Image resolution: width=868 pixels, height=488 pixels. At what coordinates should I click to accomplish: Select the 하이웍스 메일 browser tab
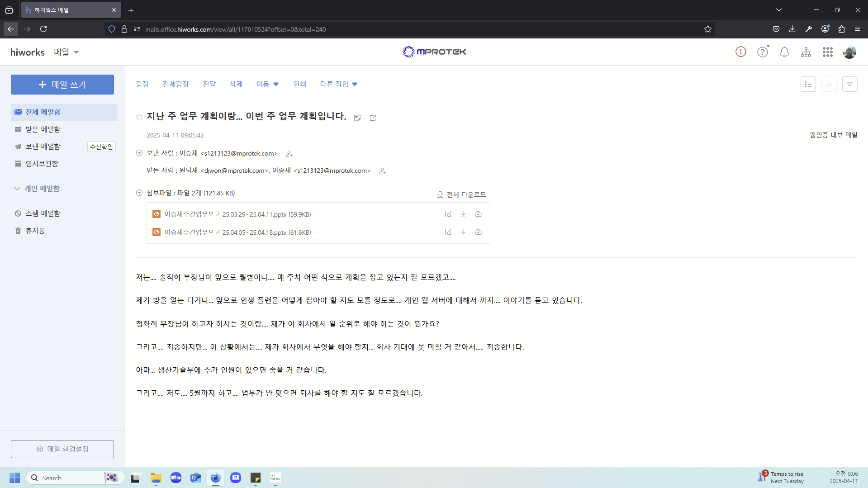(x=71, y=10)
